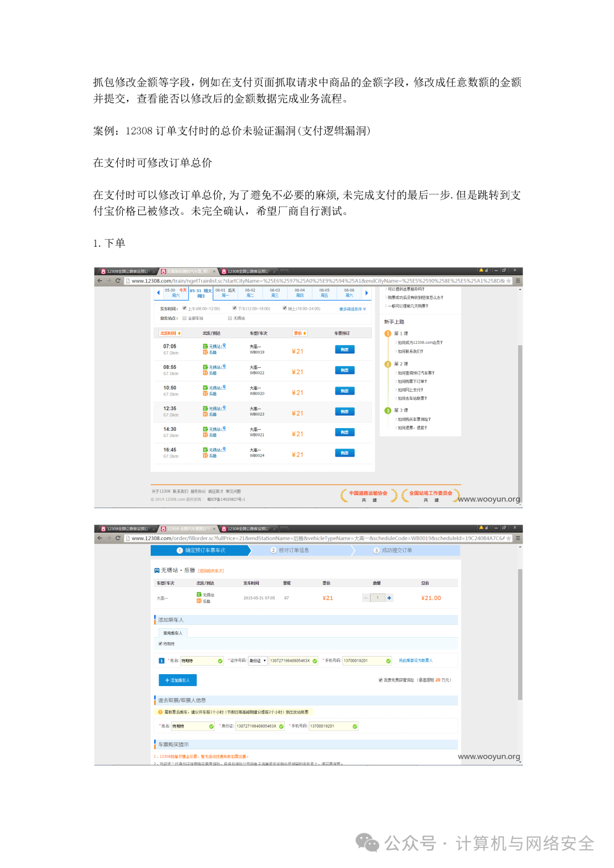Screen dimensions: 614x868
Task: Toggle 无锡站 departure station checkbox
Action: pos(230,318)
